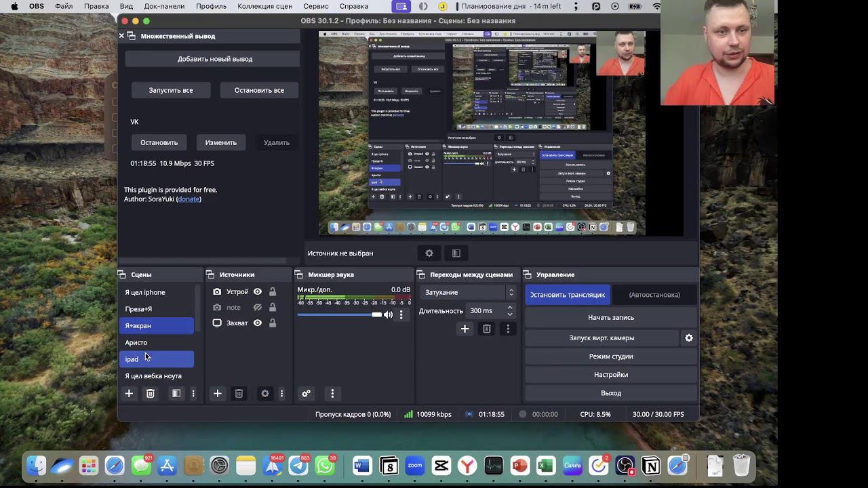Open Настройки in Управление panel
This screenshot has width=868, height=488.
pos(611,374)
